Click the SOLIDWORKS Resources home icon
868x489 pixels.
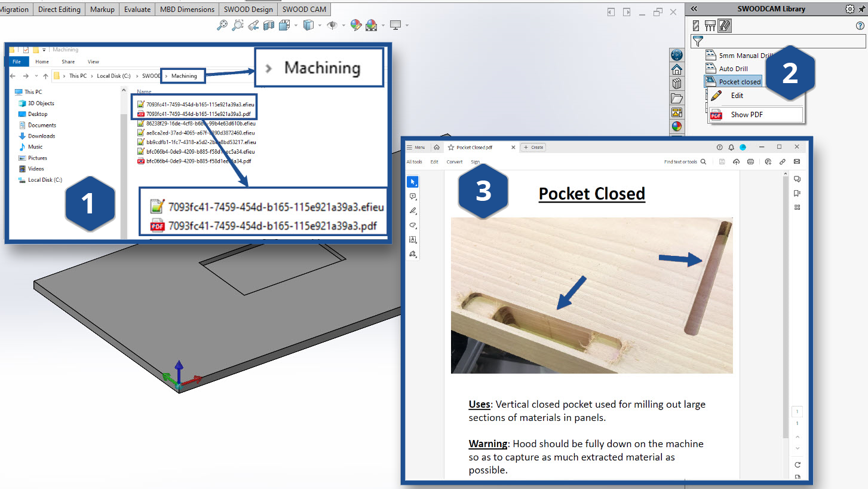point(677,69)
